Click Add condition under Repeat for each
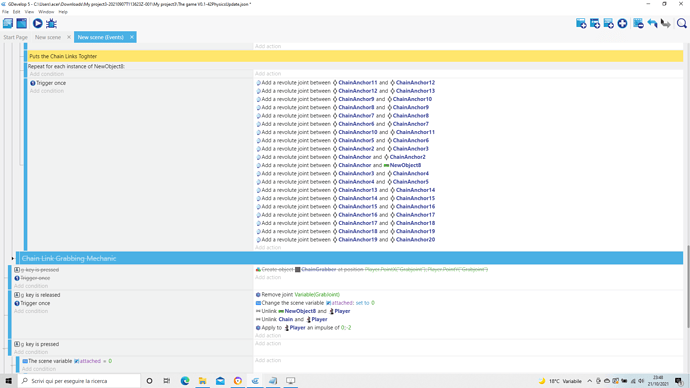Image resolution: width=690 pixels, height=388 pixels. click(x=47, y=74)
